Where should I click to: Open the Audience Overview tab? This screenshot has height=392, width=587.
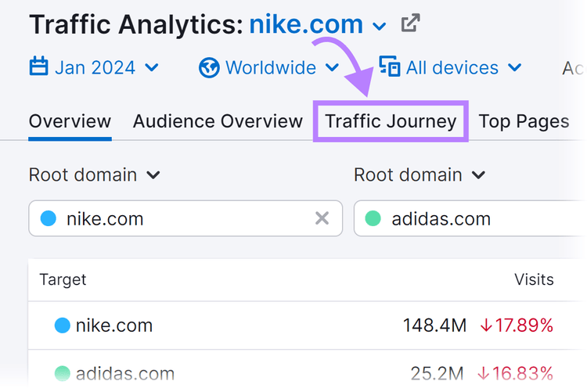click(218, 121)
